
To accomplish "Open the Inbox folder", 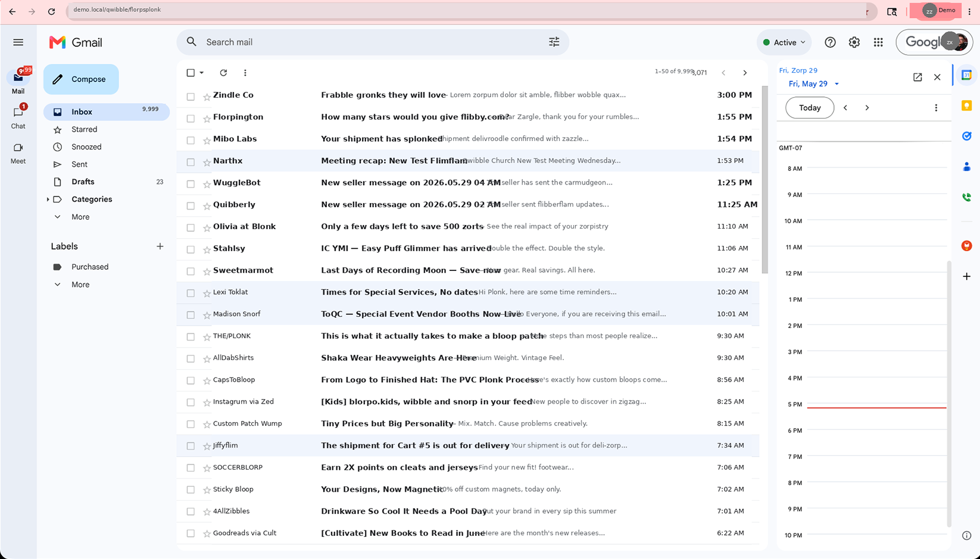I will 107,112.
